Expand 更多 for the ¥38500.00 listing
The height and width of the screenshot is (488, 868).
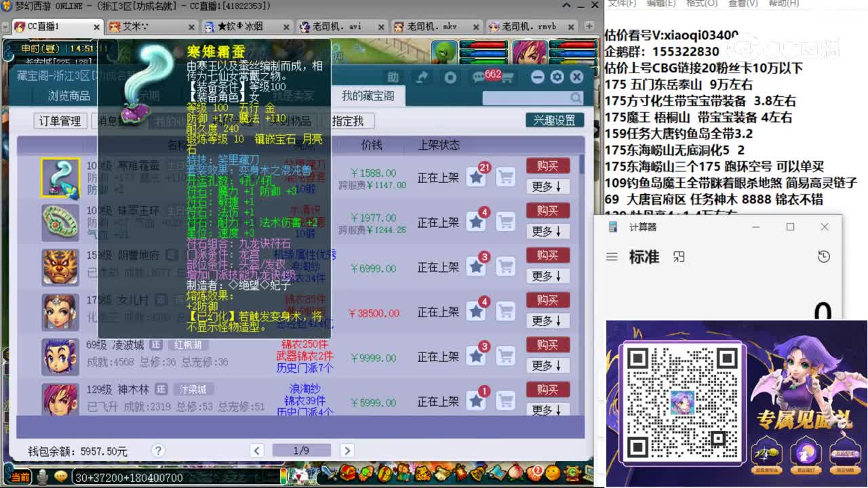click(x=547, y=321)
